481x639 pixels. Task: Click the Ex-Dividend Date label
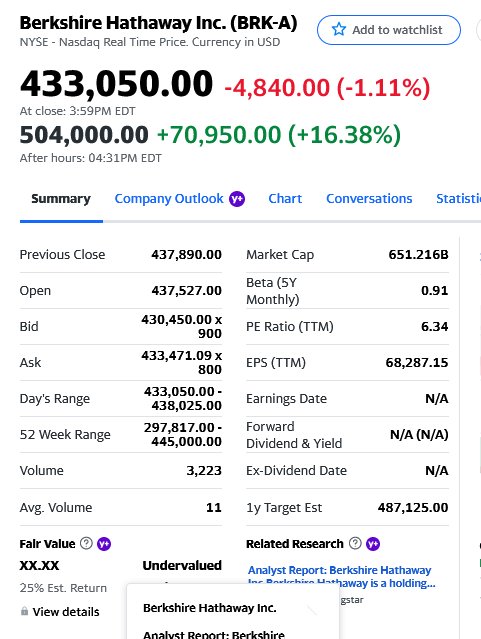coord(296,471)
